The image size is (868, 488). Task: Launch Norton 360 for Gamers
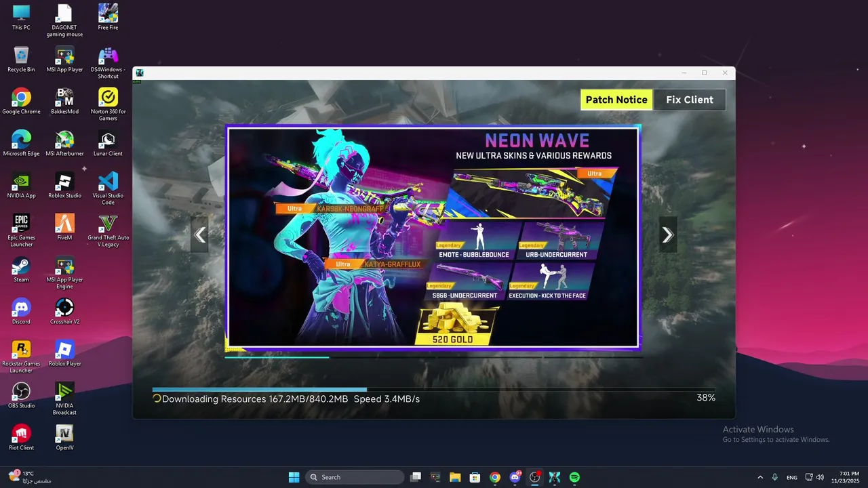[108, 105]
